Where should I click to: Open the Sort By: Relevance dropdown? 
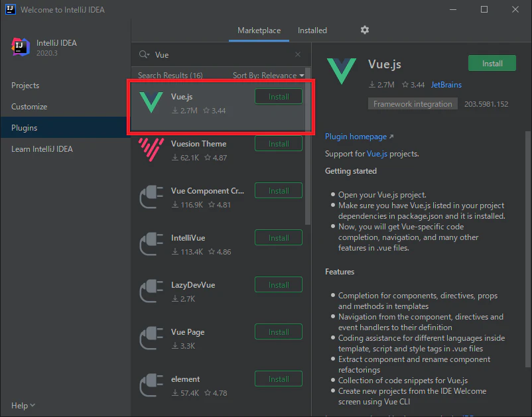[268, 76]
